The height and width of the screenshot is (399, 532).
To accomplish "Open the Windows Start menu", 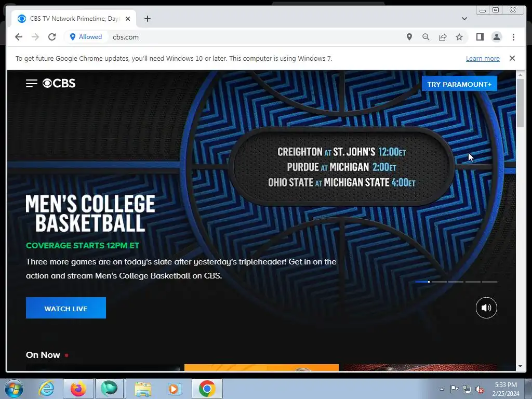I will [14, 389].
